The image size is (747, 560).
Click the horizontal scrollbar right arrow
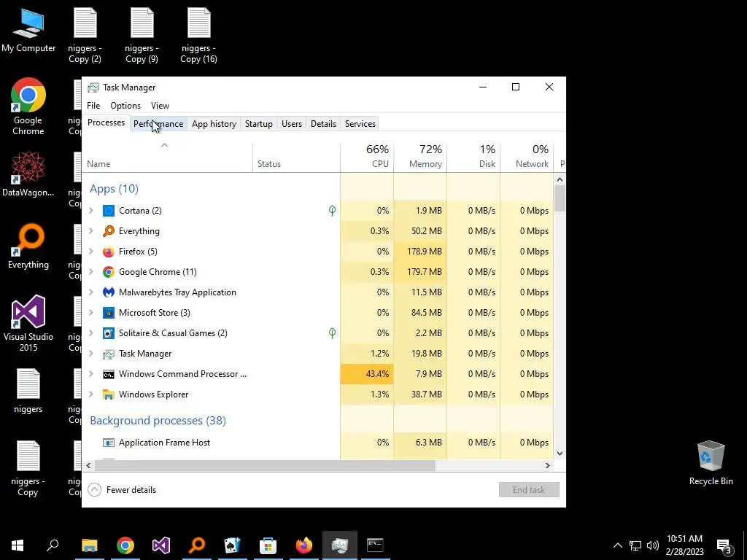pos(548,466)
